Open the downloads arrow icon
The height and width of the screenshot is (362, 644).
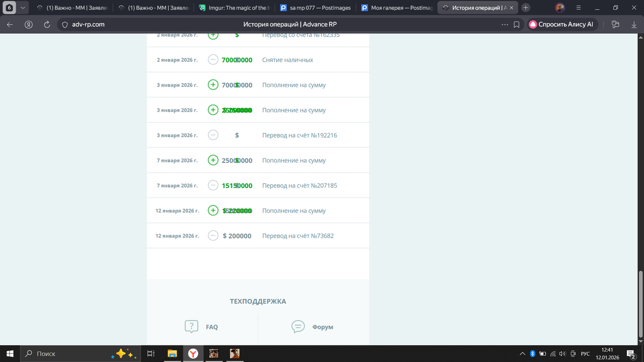(x=633, y=24)
